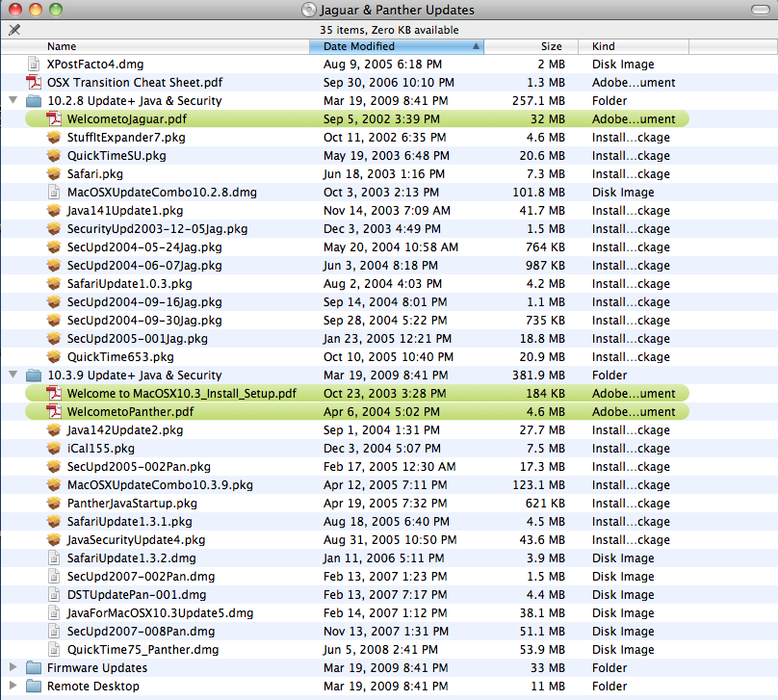Screen dimensions: 778x700
Task: Click the Jaguar & Panther Updates window title
Action: point(397,10)
